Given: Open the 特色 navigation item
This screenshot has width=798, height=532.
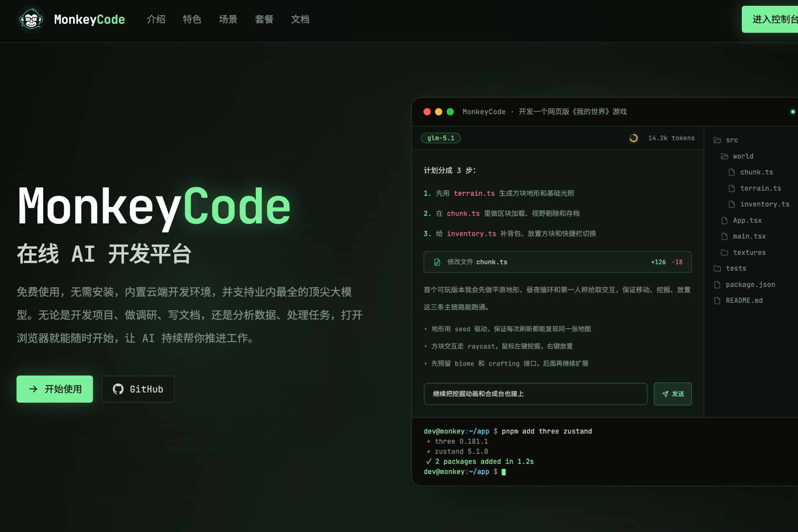Looking at the screenshot, I should (x=192, y=19).
